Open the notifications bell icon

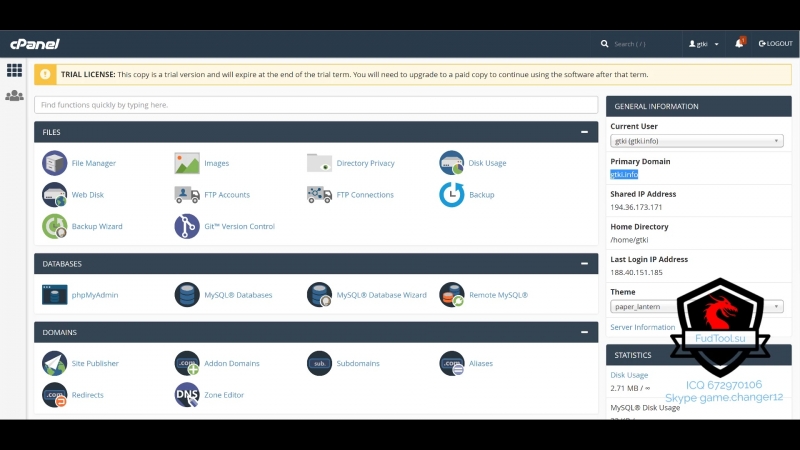pos(739,43)
